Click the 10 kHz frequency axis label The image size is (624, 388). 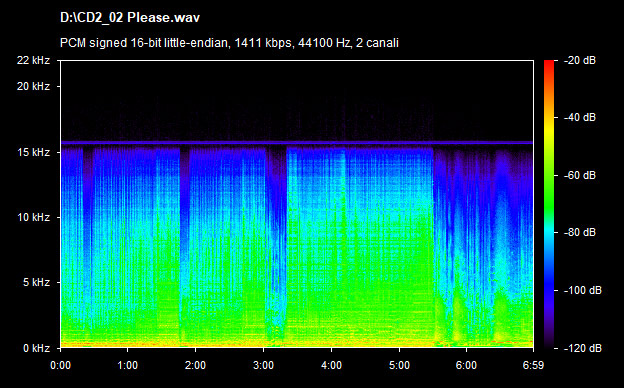[33, 218]
